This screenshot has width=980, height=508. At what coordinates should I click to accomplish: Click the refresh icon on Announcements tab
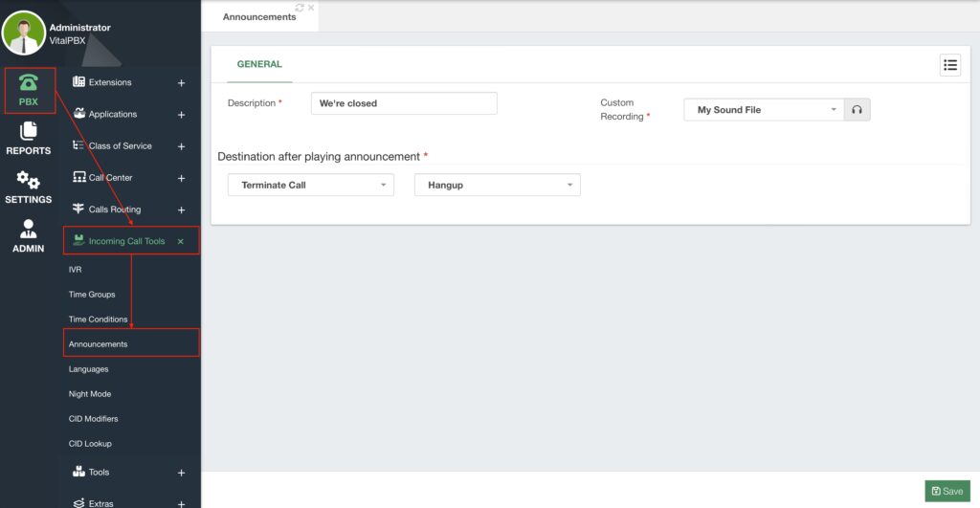(301, 8)
